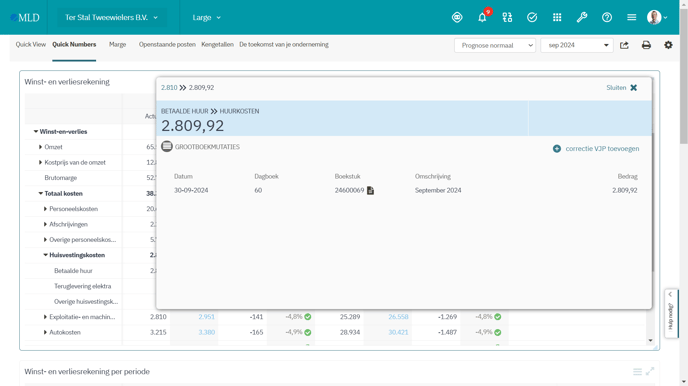Viewport: 688px width, 386px height.
Task: Click the table scroll down arrow
Action: tap(650, 340)
